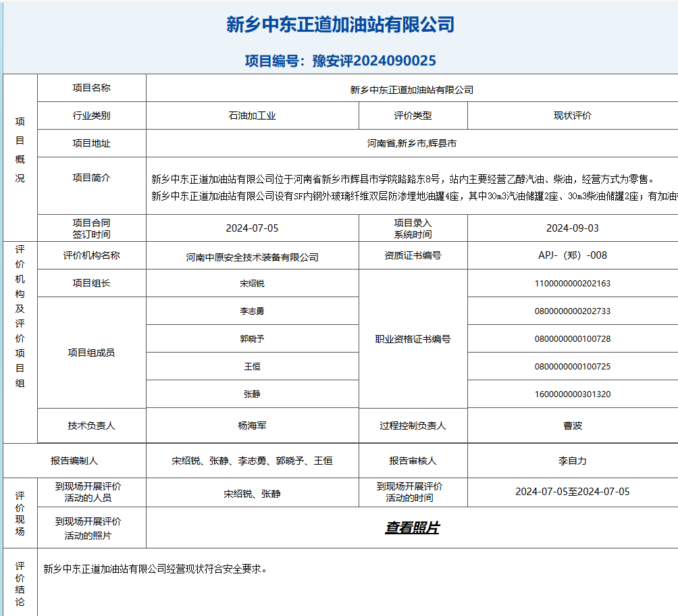Click the 资质证书编号 label cell
Image resolution: width=678 pixels, height=616 pixels.
413,256
